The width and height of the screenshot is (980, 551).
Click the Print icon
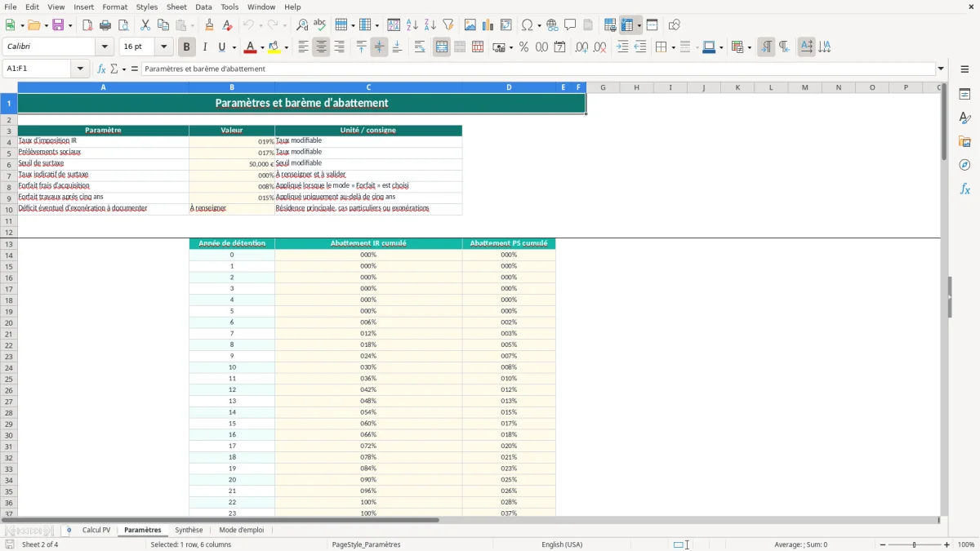point(105,25)
